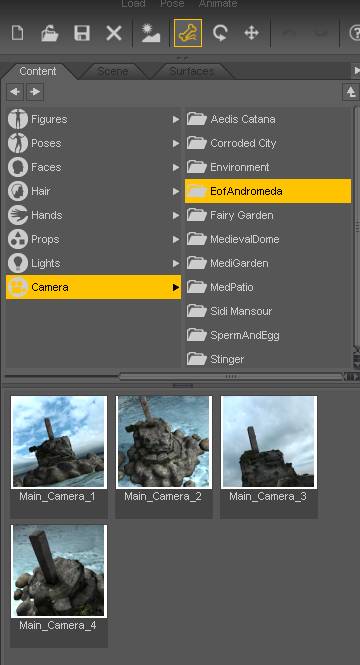Click the New scene file icon
Image resolution: width=360 pixels, height=665 pixels.
click(17, 33)
